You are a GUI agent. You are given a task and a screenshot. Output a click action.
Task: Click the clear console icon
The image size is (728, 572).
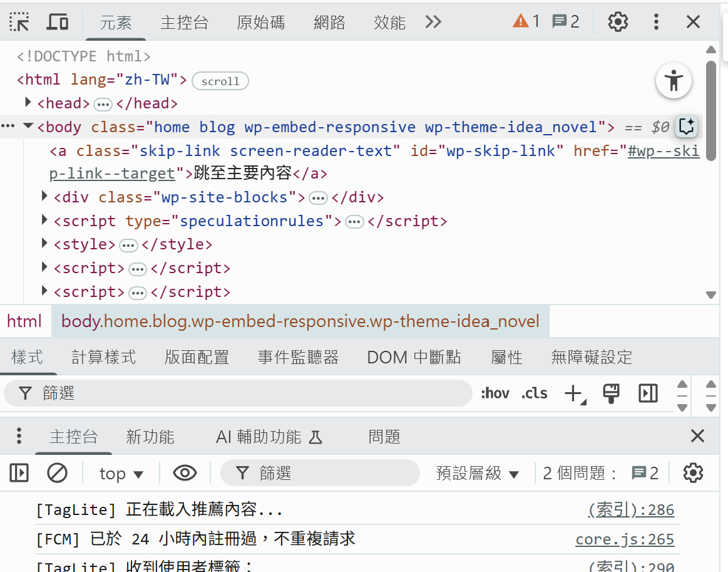coord(58,473)
